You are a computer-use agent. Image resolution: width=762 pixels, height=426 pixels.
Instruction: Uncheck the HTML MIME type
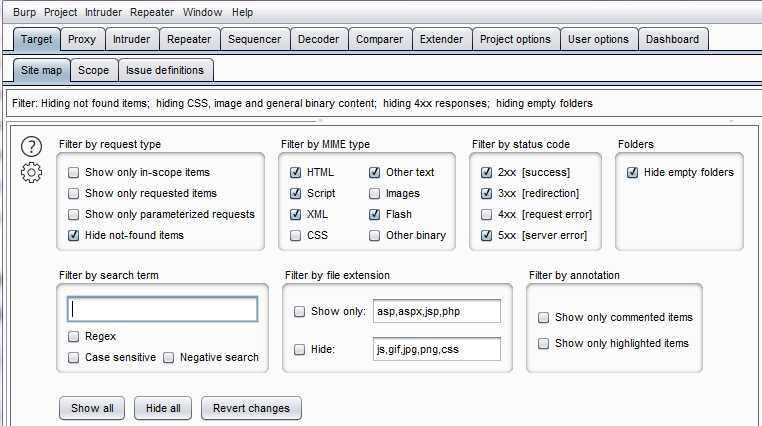click(295, 172)
